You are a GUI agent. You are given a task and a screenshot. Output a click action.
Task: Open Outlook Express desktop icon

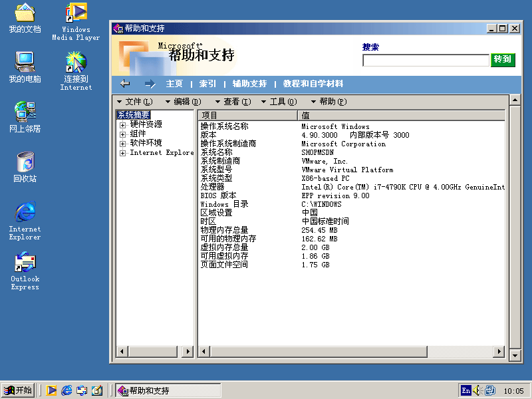[x=25, y=269]
